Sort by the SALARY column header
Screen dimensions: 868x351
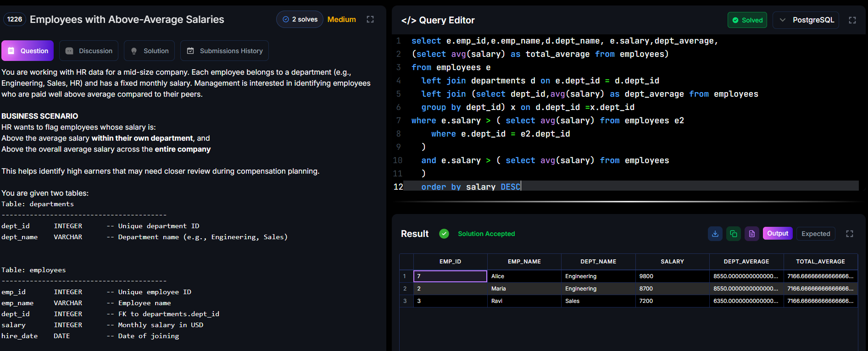[673, 262]
